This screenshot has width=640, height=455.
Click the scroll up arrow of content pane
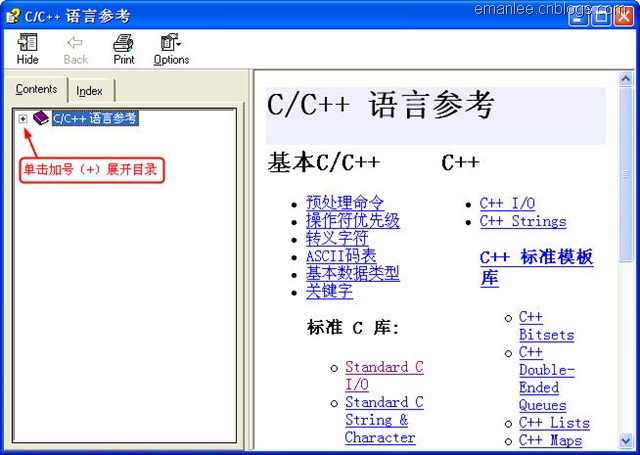pyautogui.click(x=626, y=78)
